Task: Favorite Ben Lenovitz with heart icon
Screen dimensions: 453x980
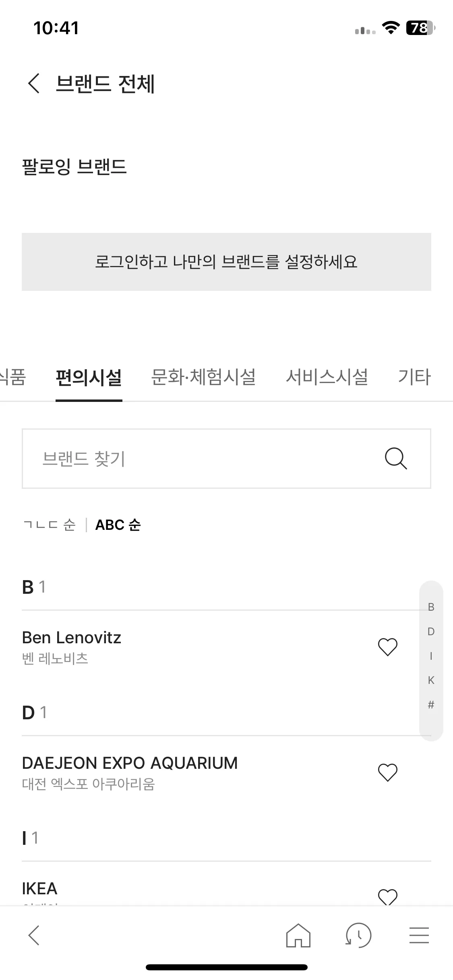Action: click(x=388, y=647)
